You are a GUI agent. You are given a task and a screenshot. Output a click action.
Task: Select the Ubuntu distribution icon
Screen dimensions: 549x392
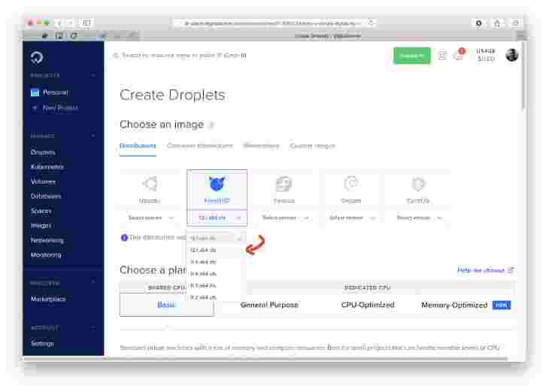[x=150, y=184]
